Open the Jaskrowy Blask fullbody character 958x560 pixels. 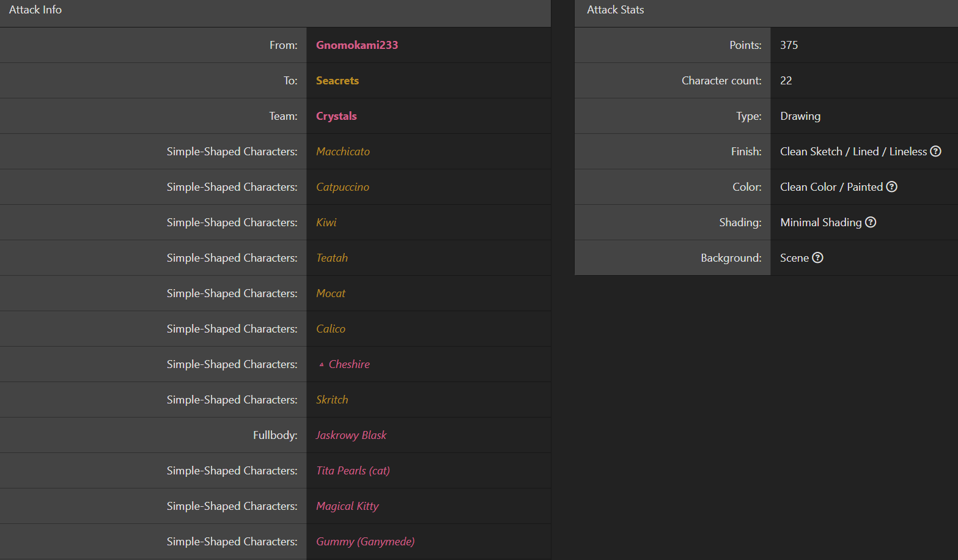point(351,435)
